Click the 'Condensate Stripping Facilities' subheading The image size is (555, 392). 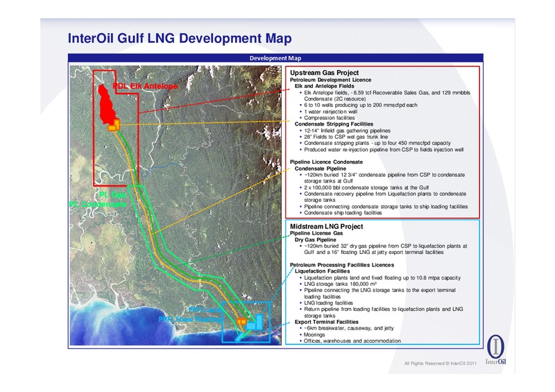click(x=334, y=124)
